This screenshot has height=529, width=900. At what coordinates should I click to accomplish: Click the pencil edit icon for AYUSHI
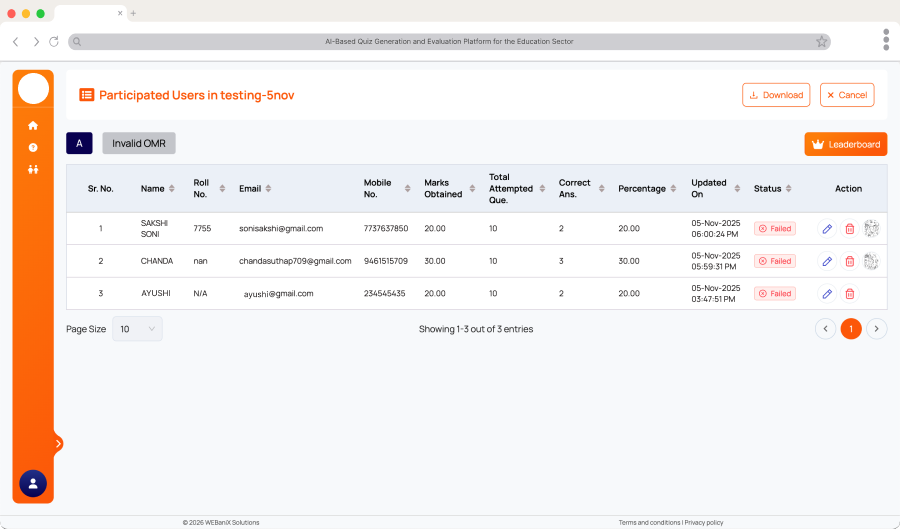pyautogui.click(x=827, y=294)
